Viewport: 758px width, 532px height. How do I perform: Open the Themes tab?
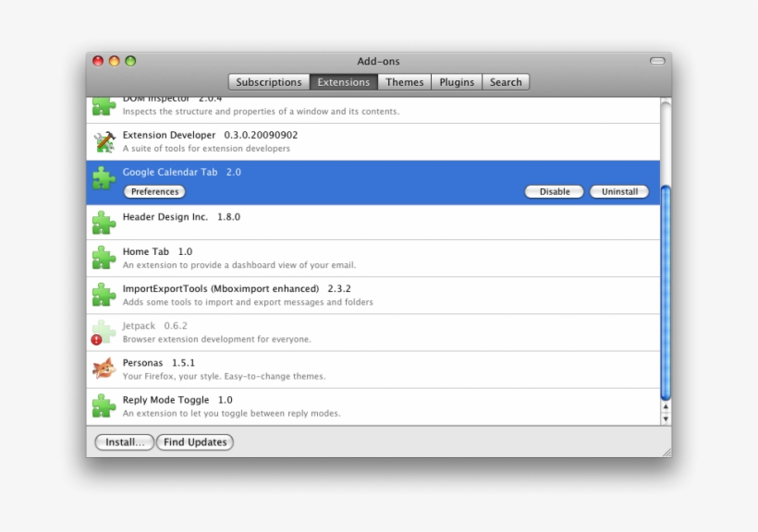click(x=405, y=82)
